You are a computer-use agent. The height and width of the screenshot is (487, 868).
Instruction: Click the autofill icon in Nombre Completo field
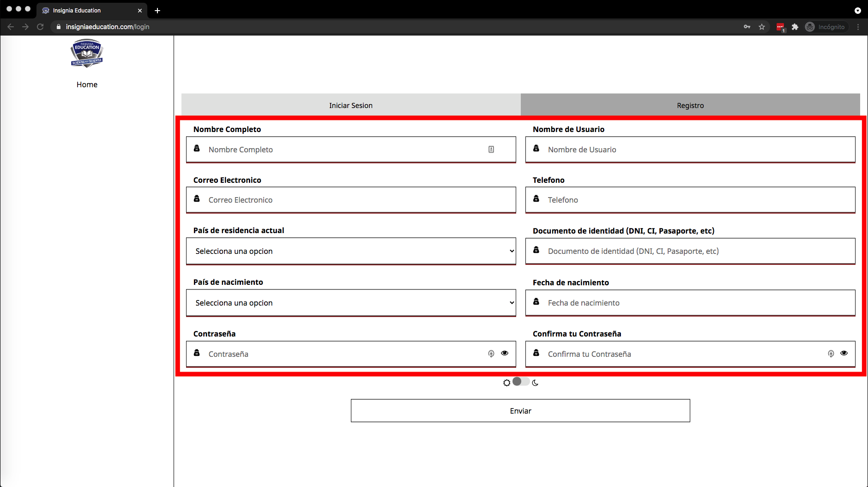tap(491, 149)
